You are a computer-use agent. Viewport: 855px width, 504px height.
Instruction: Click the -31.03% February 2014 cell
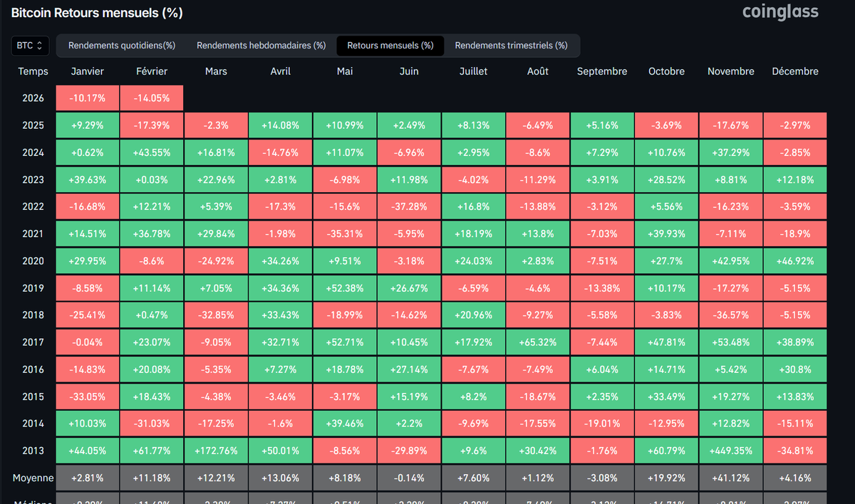[152, 424]
